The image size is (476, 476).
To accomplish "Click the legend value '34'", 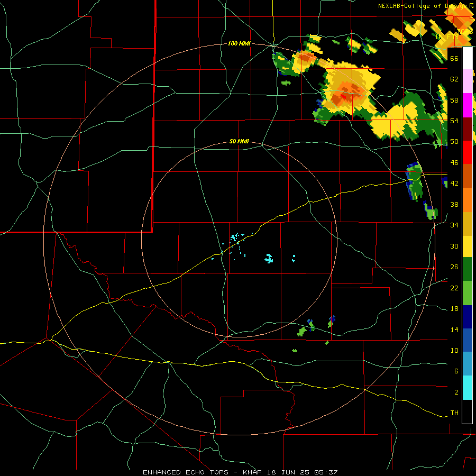I will click(454, 225).
